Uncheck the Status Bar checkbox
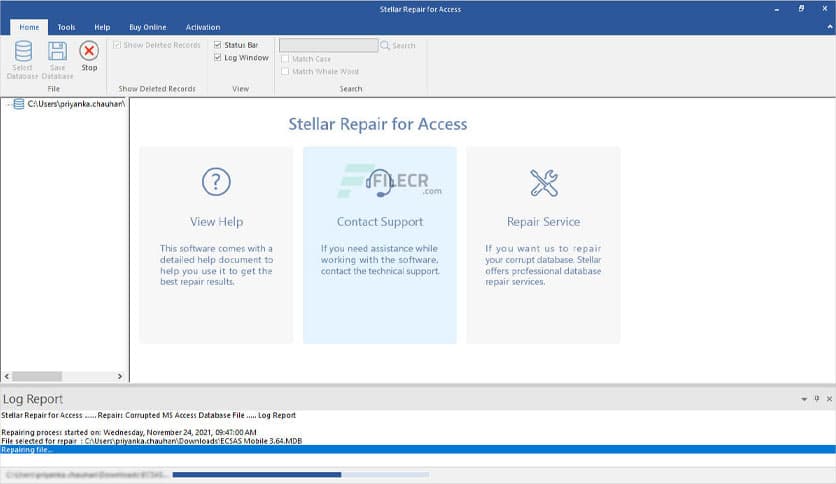 [218, 45]
